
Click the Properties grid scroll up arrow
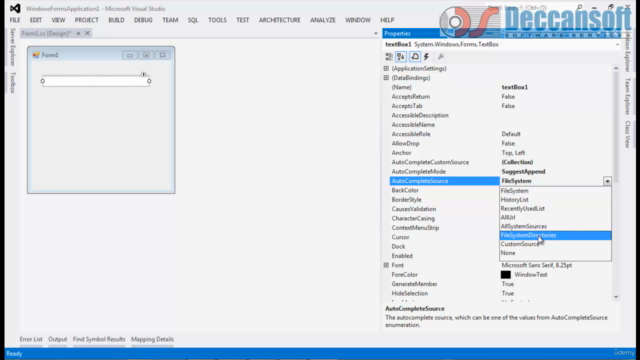point(616,68)
